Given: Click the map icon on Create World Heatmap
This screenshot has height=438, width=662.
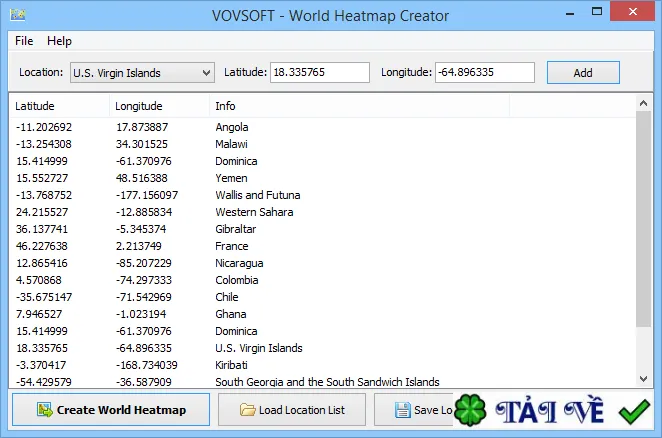Looking at the screenshot, I should pos(44,410).
